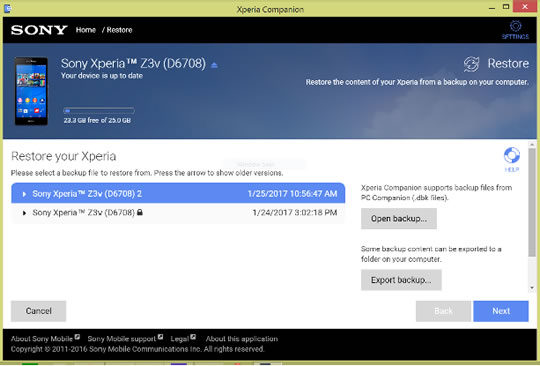540x366 pixels.
Task: Click the Export backup... button
Action: pos(401,280)
